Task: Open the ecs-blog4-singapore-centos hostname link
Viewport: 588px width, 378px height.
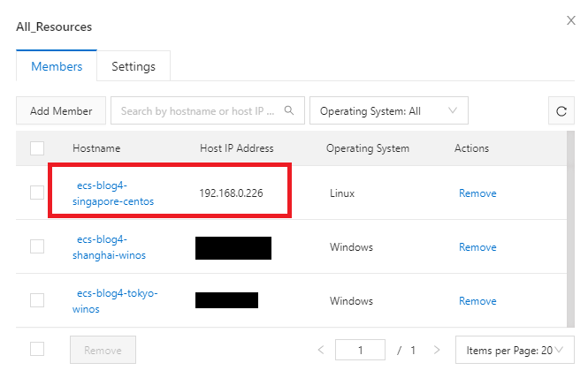Action: 113,193
